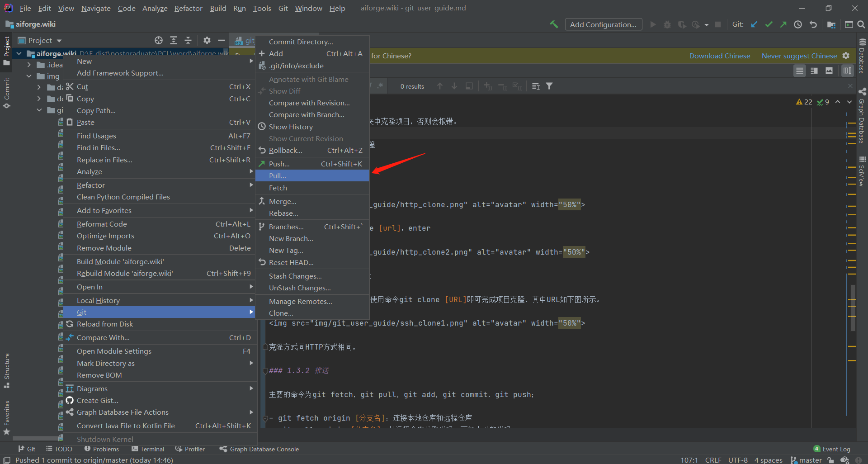Open the Database side tool window
Image resolution: width=868 pixels, height=464 pixels.
862,56
